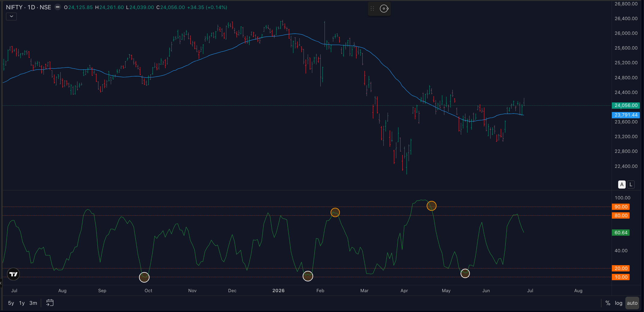Click the round status icon beside NSE

point(58,7)
